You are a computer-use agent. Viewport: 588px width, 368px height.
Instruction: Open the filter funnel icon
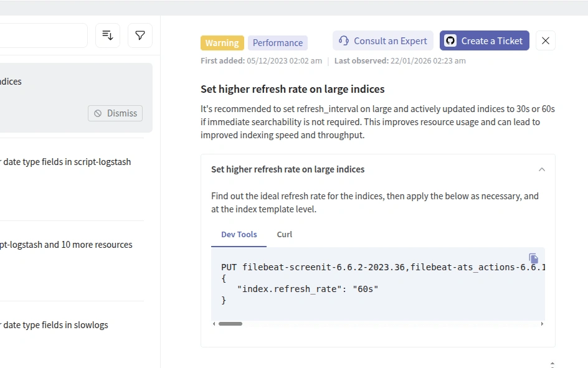140,35
